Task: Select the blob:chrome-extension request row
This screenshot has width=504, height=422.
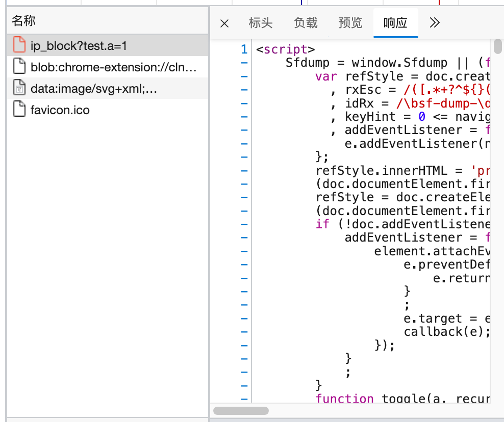Action: (108, 67)
